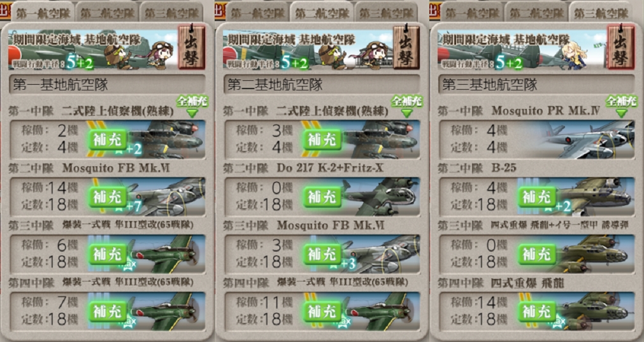Switch to 第三航空隊 tab in middle panel
This screenshot has height=342, width=644.
click(x=386, y=12)
